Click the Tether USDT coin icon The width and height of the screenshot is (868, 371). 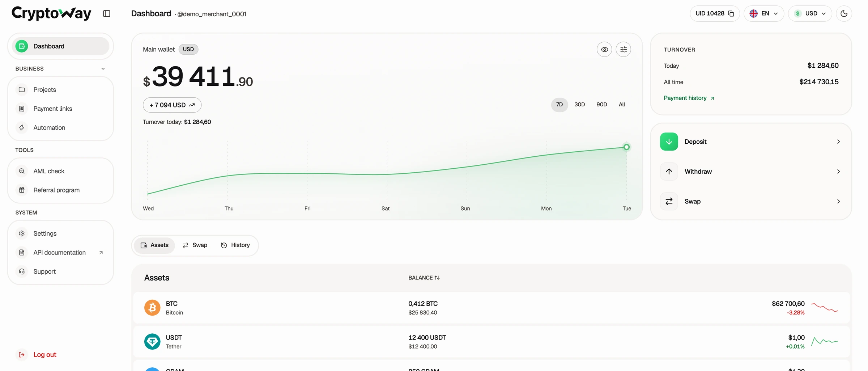pos(152,342)
